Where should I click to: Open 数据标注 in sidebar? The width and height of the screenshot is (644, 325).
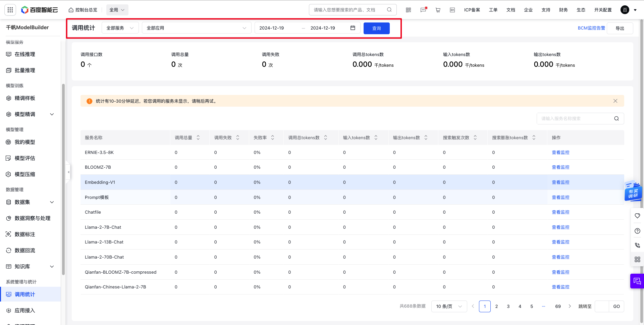pyautogui.click(x=25, y=234)
